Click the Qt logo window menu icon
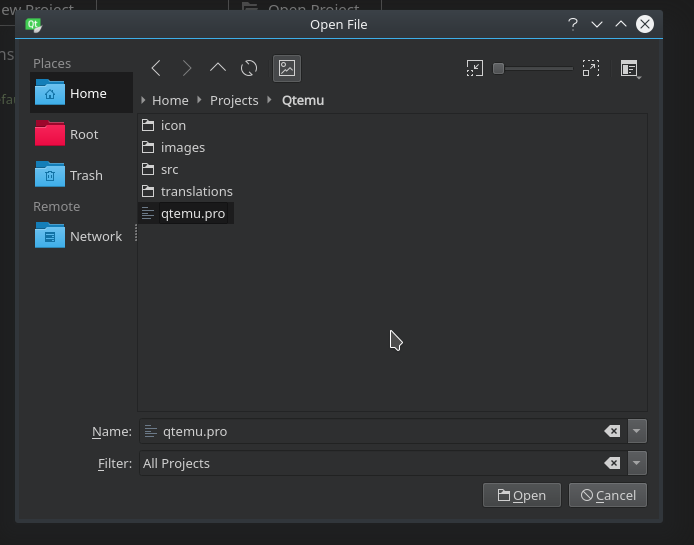 pos(34,25)
